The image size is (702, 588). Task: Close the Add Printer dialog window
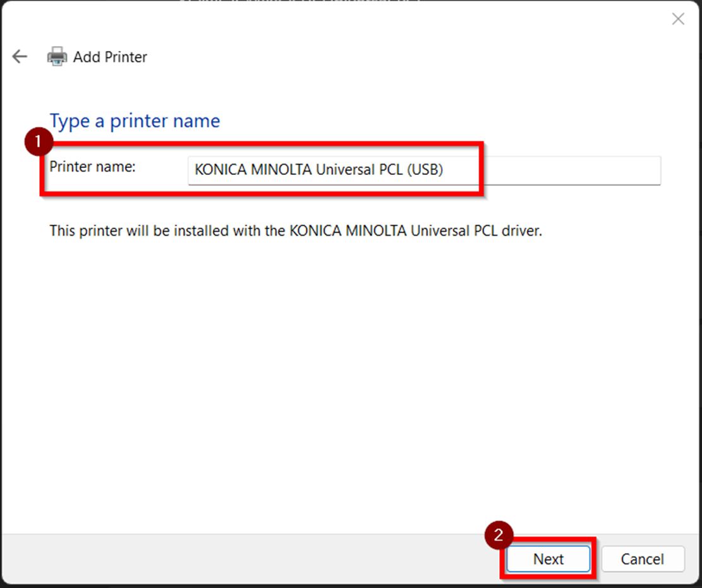(678, 19)
